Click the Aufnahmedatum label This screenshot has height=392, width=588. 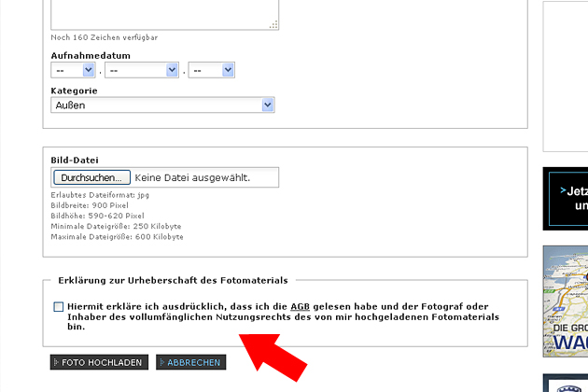(x=90, y=55)
